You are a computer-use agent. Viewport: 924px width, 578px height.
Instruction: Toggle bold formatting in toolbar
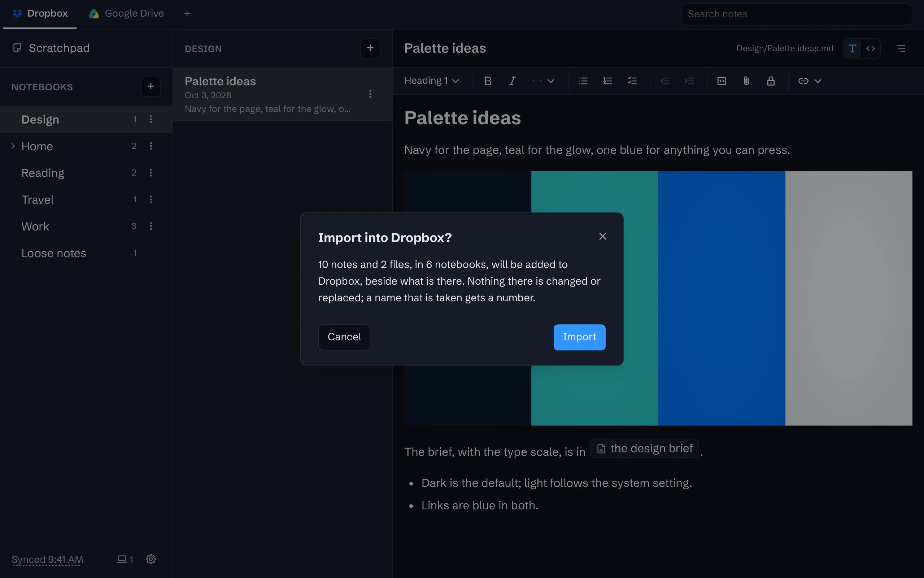[x=488, y=81]
